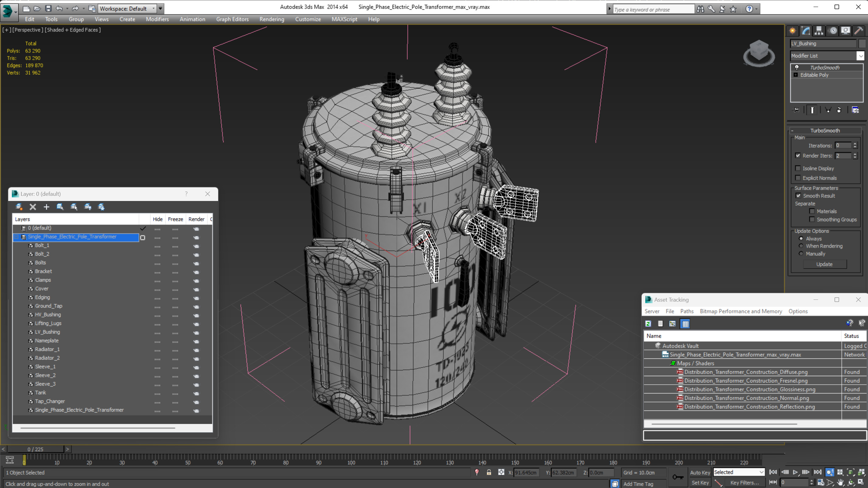The image size is (868, 488).
Task: Click the Selection Lock toggle icon
Action: [489, 472]
